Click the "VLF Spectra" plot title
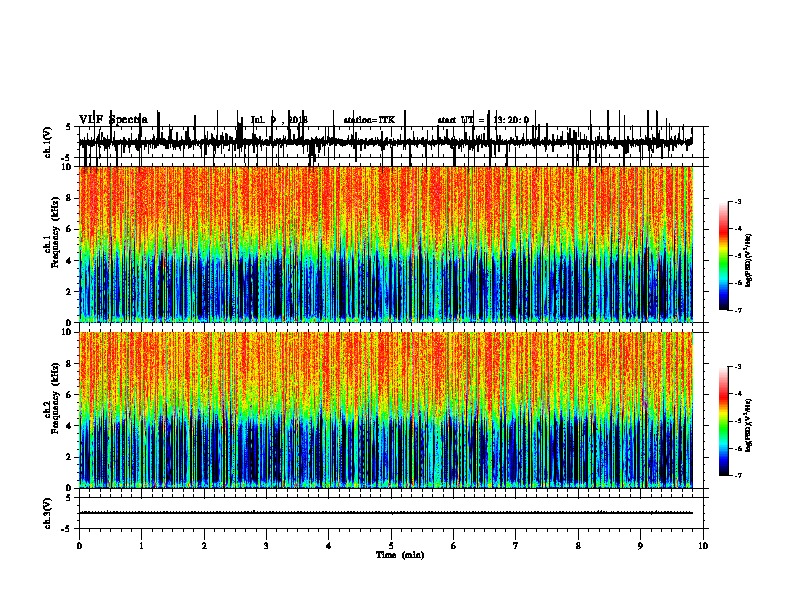This screenshot has height=612, width=792. 114,120
